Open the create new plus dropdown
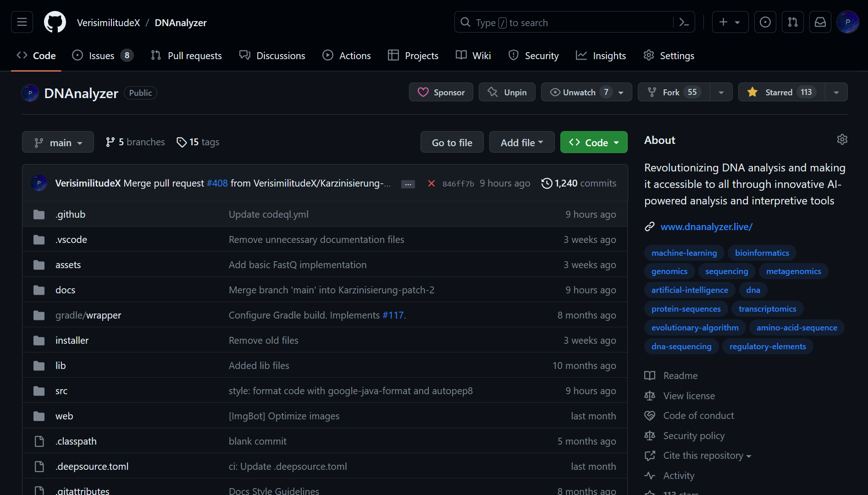Image resolution: width=868 pixels, height=495 pixels. click(x=730, y=22)
